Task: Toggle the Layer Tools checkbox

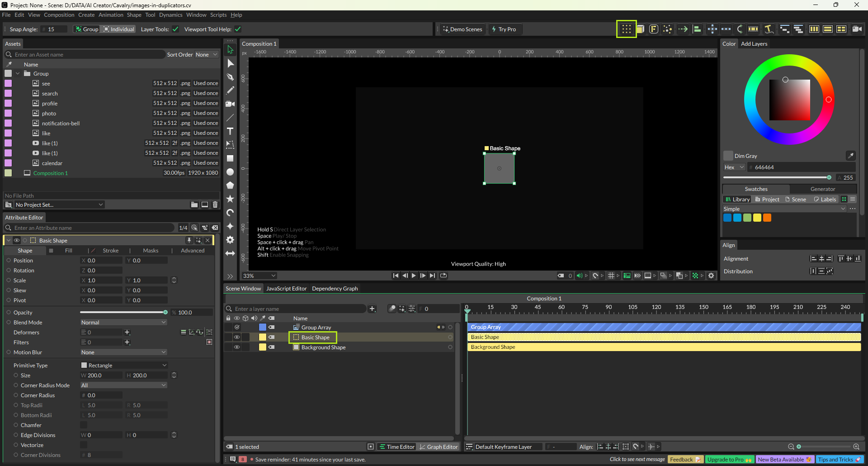Action: click(175, 29)
